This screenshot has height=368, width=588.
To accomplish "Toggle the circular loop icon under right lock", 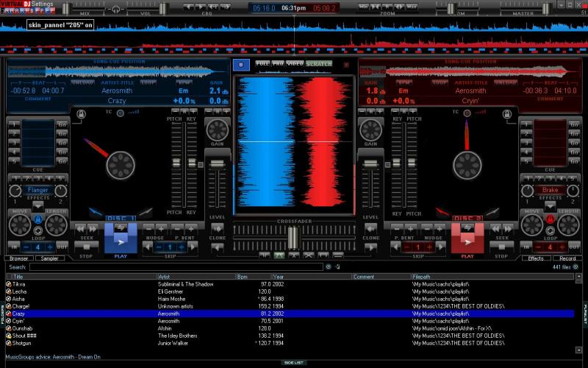I will [550, 230].
